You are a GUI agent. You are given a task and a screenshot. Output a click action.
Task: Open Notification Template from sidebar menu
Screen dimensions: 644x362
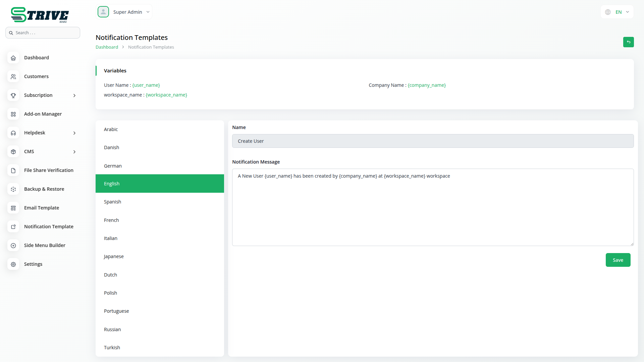[x=49, y=227]
